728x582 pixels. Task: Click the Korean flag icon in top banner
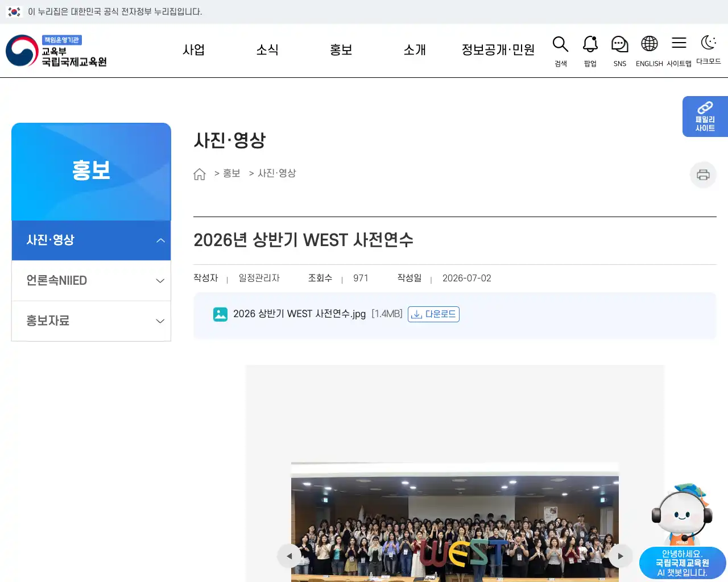click(14, 12)
